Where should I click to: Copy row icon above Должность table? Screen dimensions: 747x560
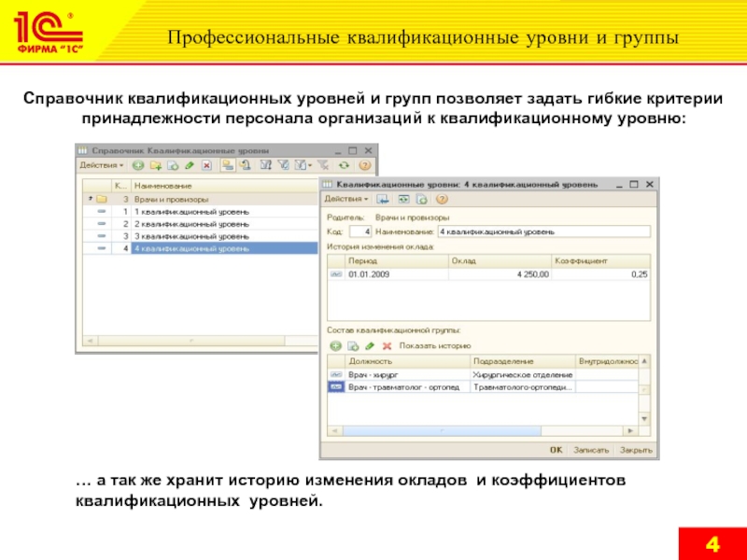pyautogui.click(x=353, y=346)
